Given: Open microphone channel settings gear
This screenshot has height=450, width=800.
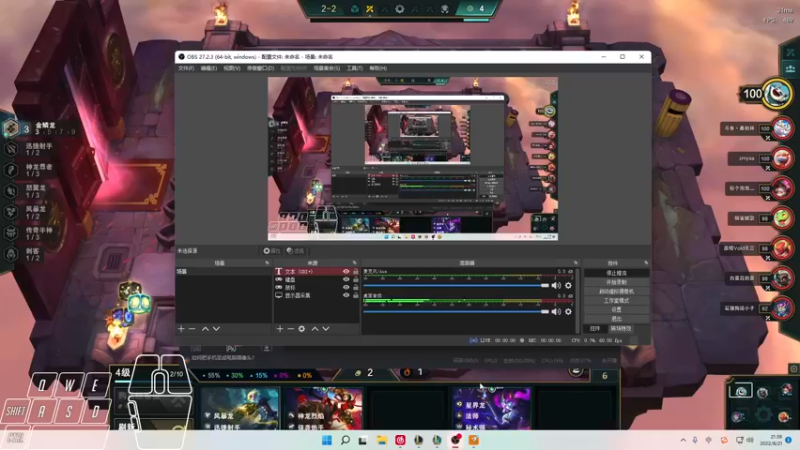Looking at the screenshot, I should (x=568, y=285).
